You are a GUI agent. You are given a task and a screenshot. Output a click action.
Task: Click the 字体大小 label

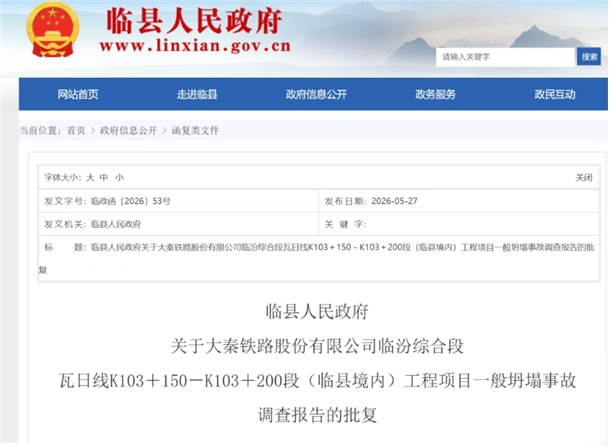(63, 177)
